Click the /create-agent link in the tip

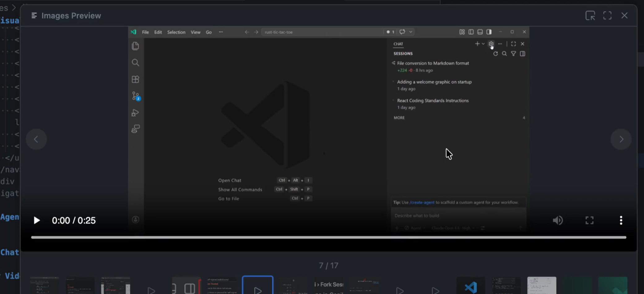(x=422, y=202)
